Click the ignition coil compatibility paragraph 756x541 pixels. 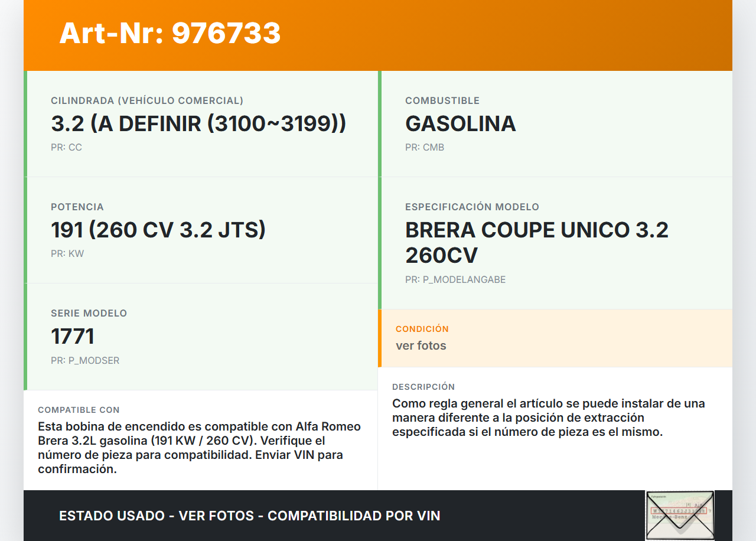pos(199,448)
